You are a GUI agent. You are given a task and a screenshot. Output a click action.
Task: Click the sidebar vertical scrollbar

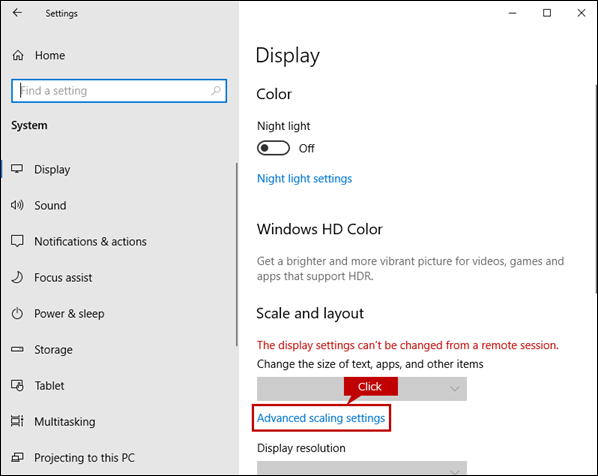click(x=236, y=254)
